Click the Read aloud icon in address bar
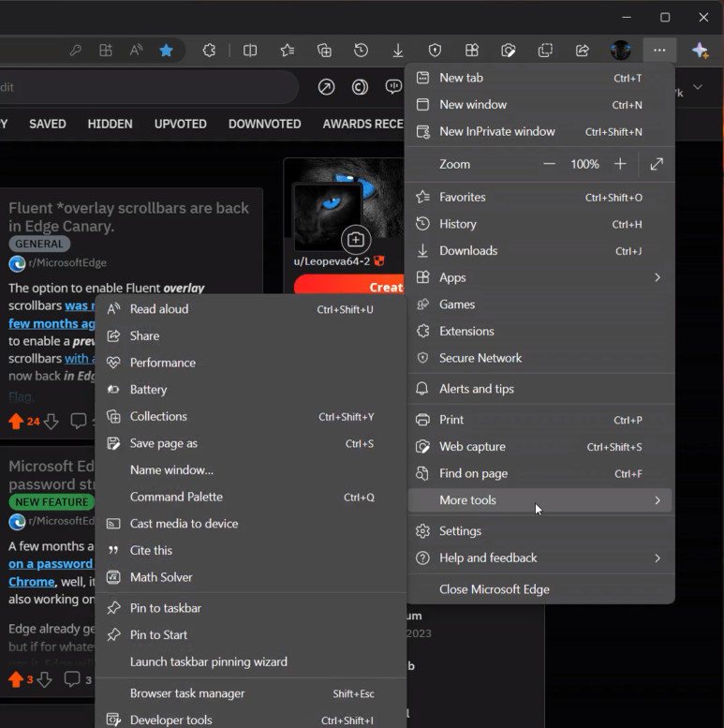 137,51
